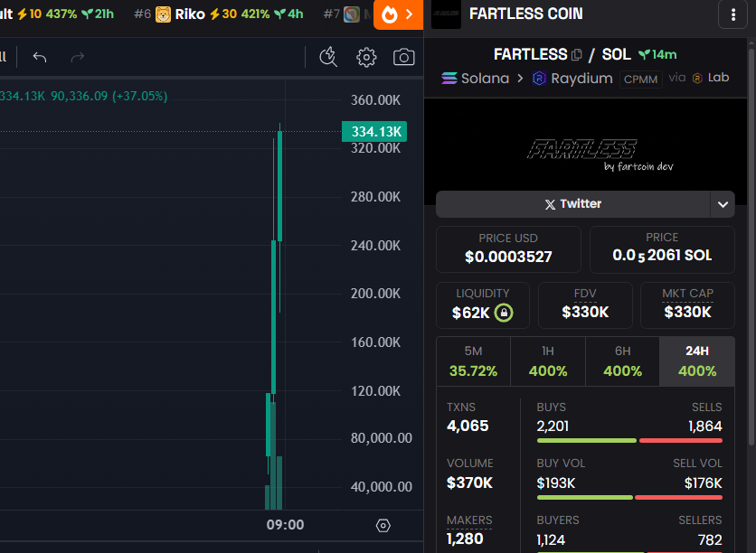This screenshot has height=553, width=756.
Task: Click the liquidity lock icon
Action: click(504, 313)
